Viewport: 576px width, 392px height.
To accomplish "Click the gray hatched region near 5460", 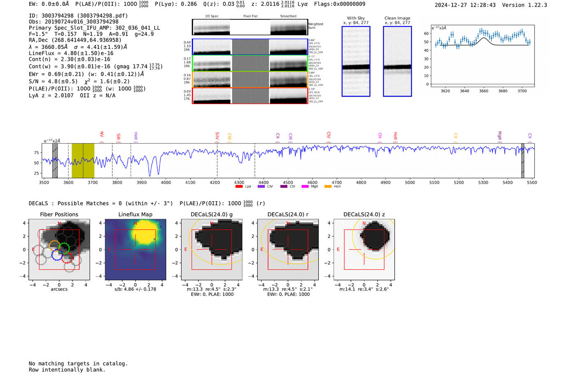I will click(523, 161).
